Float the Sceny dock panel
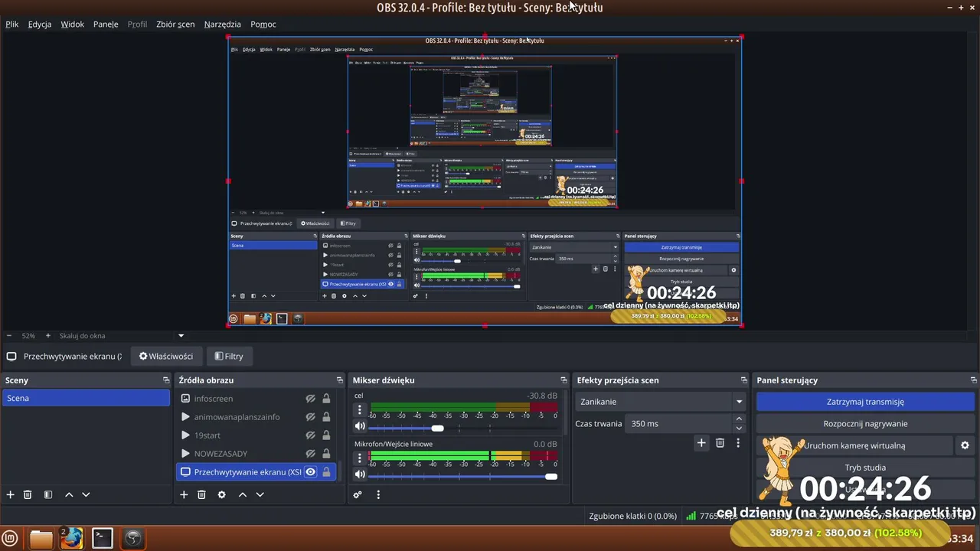 pos(166,380)
